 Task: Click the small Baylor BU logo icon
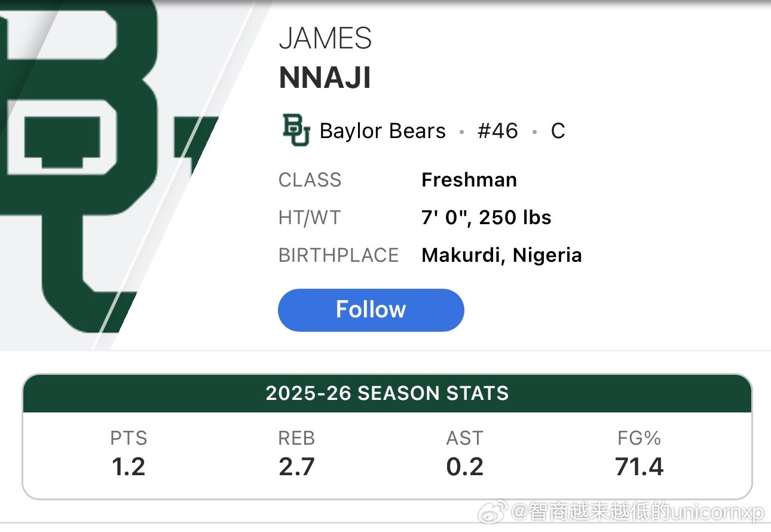click(296, 131)
